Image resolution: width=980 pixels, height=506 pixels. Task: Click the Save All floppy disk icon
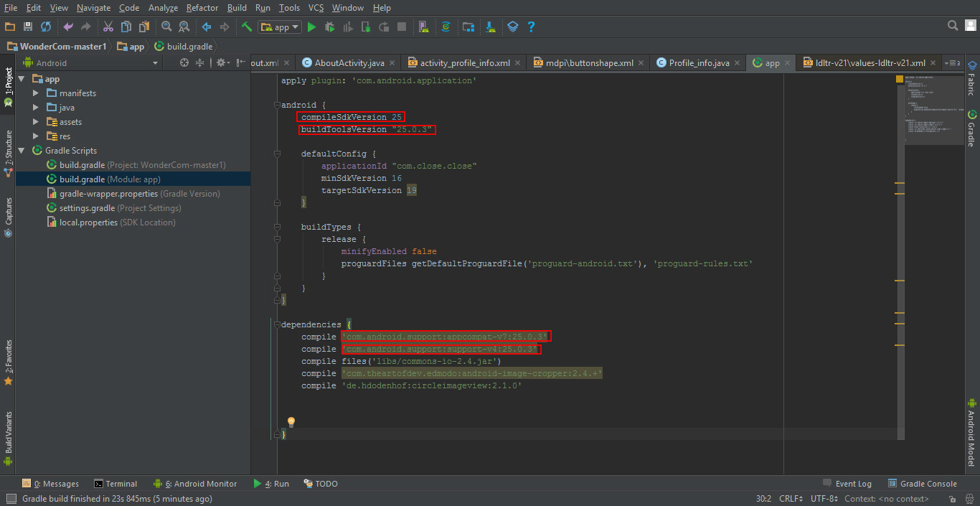(28, 27)
